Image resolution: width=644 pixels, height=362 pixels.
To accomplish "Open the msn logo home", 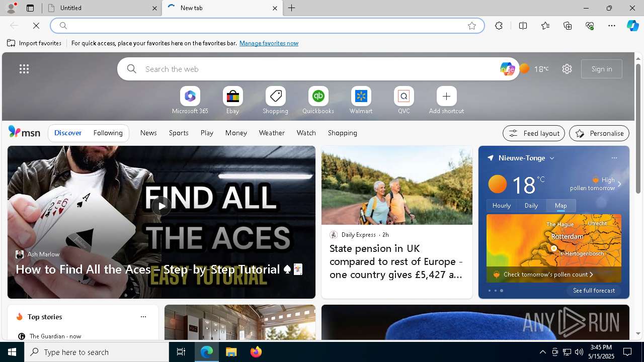I will [24, 132].
